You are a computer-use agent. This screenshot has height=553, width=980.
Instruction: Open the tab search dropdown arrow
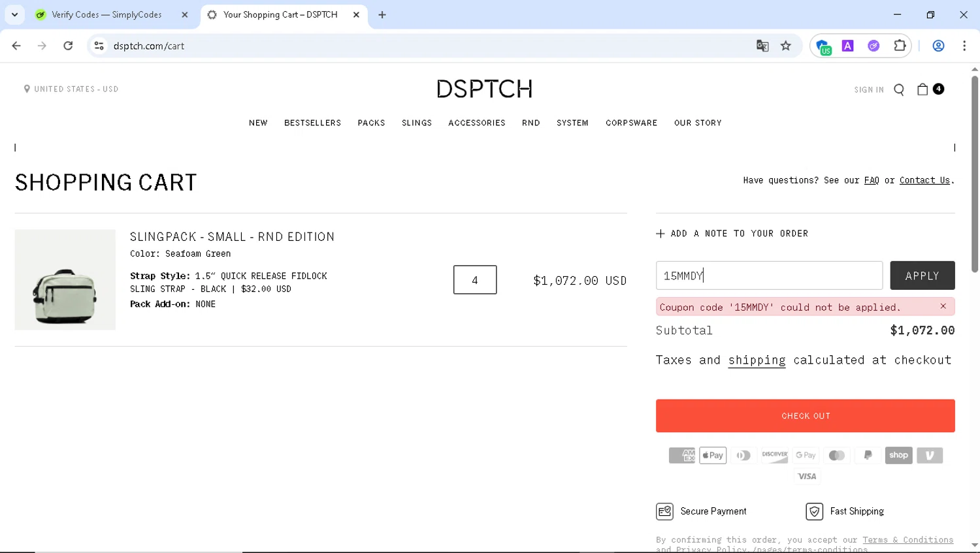(x=14, y=14)
